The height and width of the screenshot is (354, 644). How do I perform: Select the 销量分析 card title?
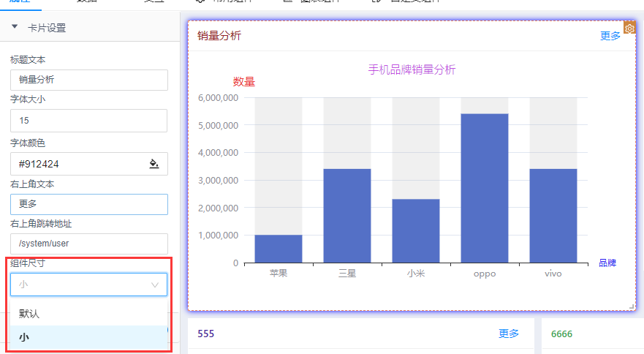pyautogui.click(x=219, y=36)
